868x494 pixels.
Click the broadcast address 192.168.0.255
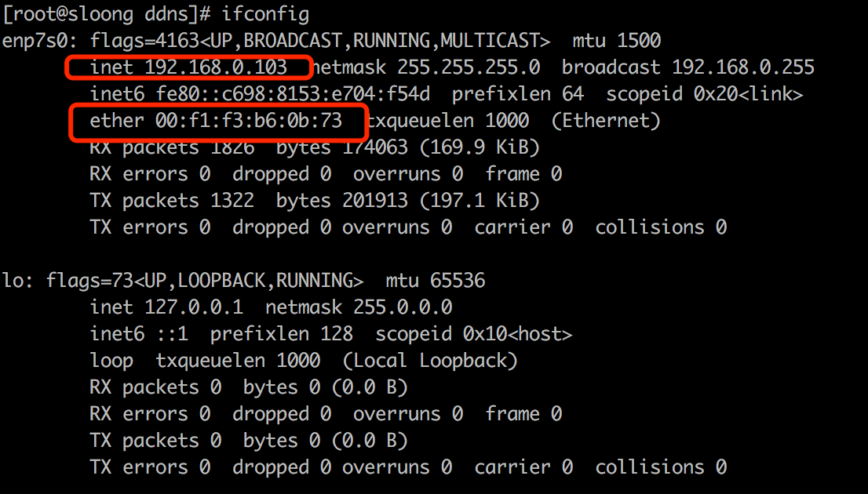coord(742,67)
